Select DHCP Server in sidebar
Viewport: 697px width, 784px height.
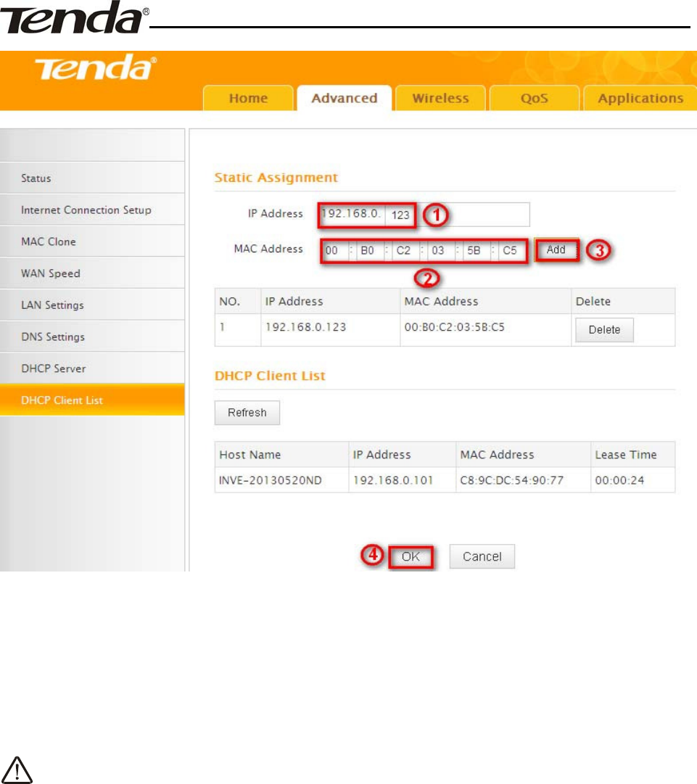[x=92, y=368]
